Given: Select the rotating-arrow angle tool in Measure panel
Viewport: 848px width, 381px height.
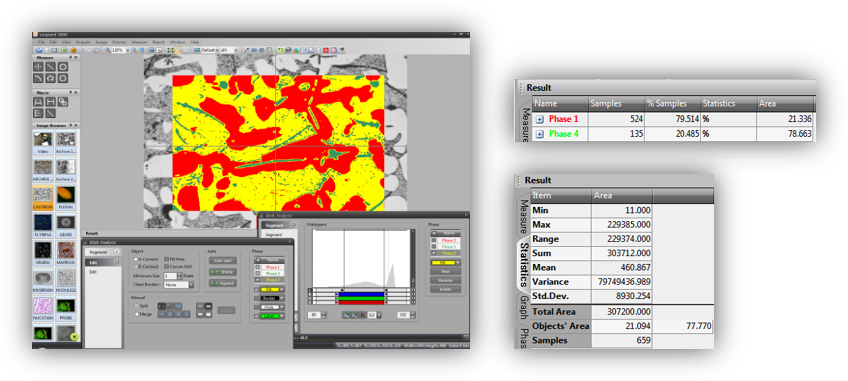Looking at the screenshot, I should coord(50,78).
